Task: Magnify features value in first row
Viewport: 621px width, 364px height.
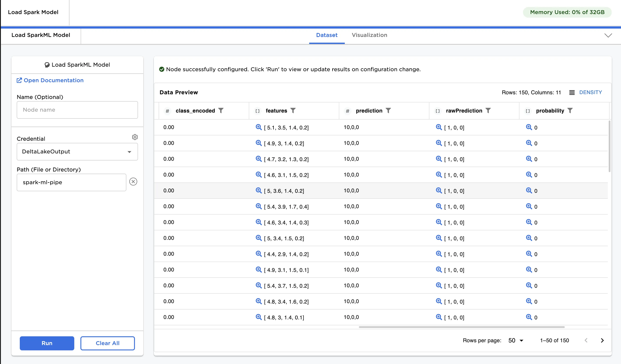Action: coord(258,127)
